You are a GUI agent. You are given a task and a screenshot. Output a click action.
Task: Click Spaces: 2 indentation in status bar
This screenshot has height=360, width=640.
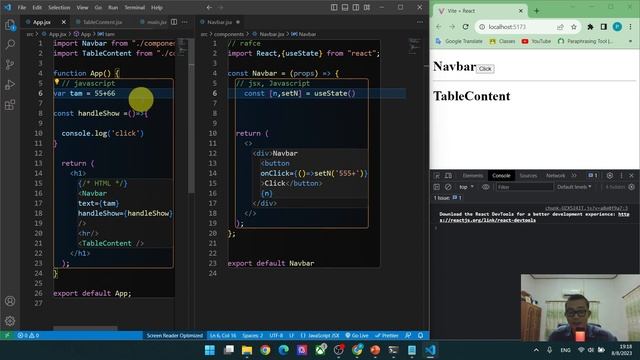click(x=252, y=336)
